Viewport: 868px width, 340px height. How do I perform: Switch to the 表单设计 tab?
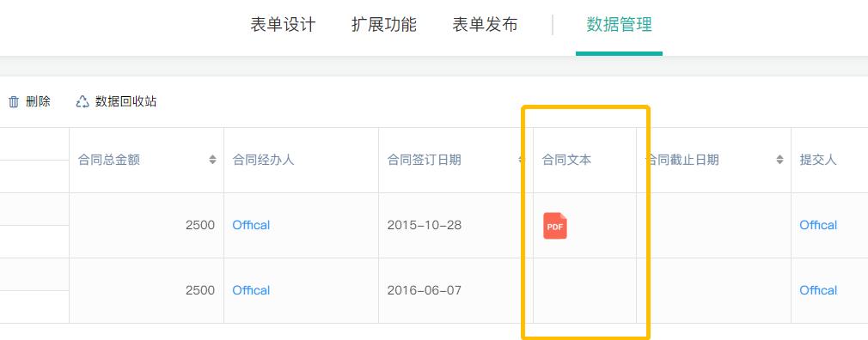[x=283, y=25]
